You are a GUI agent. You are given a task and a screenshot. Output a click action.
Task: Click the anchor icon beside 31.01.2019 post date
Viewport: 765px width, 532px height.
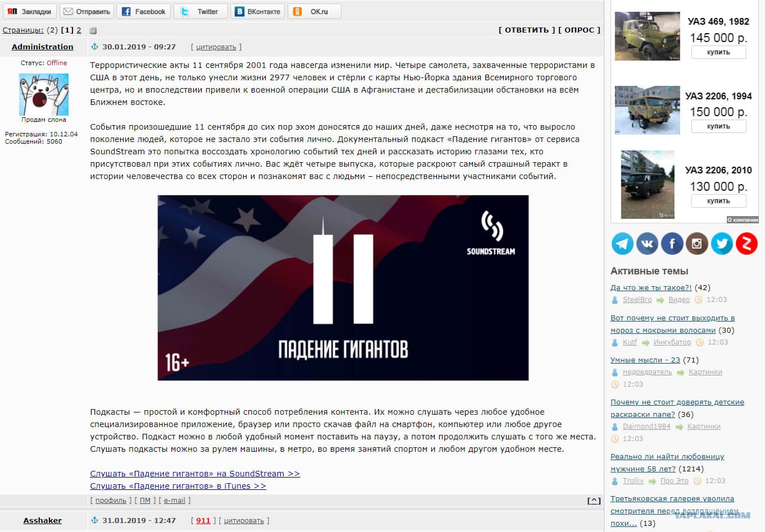tap(94, 520)
